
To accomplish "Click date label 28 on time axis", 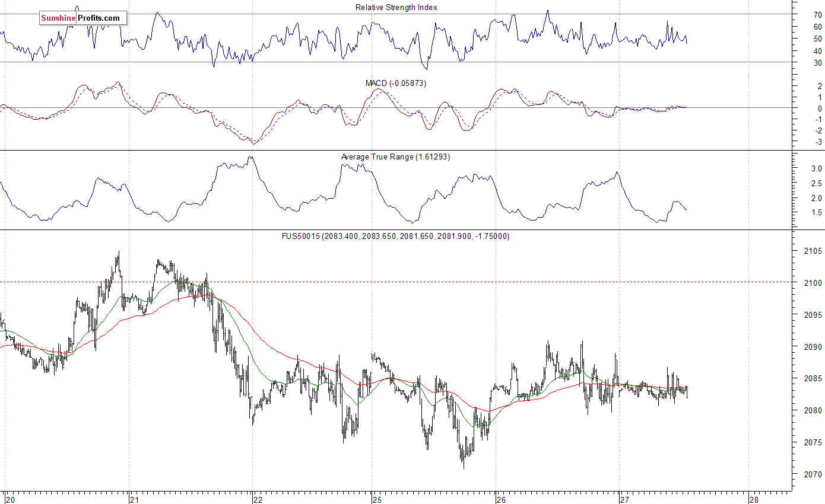I will (754, 499).
